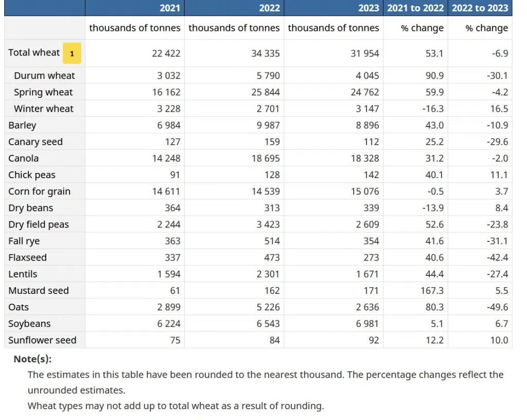527x420 pixels.
Task: Select the 2021 to 2022 column header
Action: pos(415,8)
